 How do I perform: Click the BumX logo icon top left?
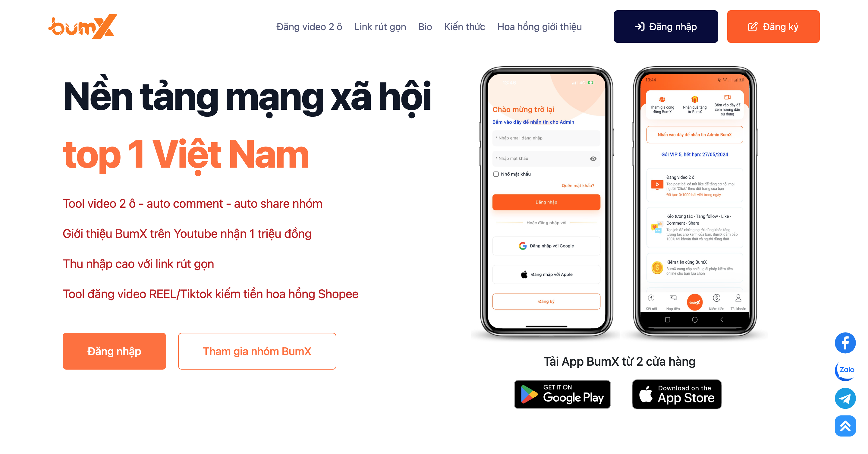point(81,26)
